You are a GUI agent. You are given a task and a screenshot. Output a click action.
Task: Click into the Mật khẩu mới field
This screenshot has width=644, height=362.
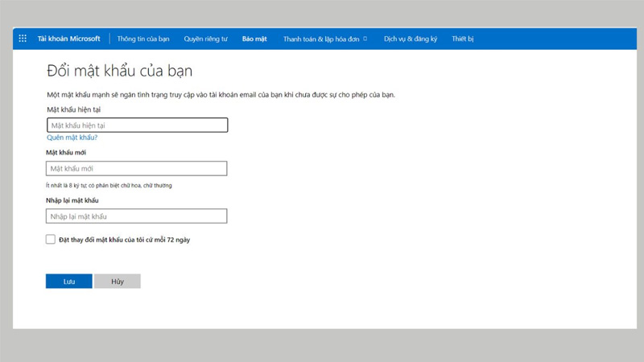click(x=137, y=168)
